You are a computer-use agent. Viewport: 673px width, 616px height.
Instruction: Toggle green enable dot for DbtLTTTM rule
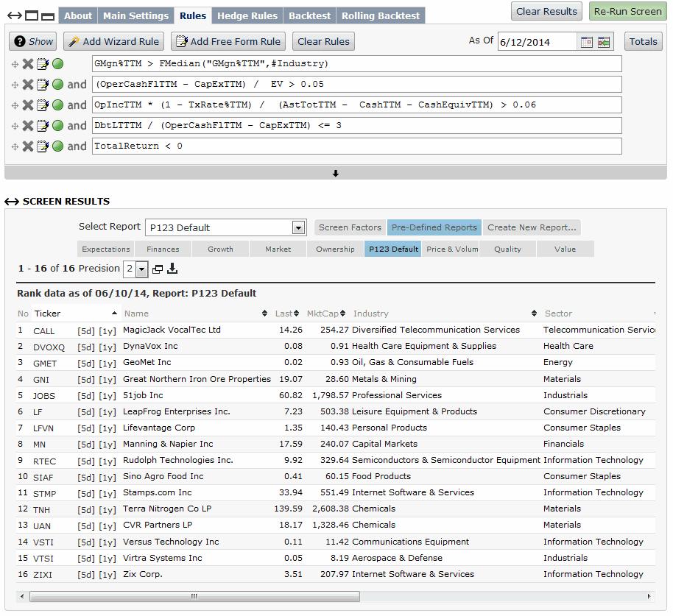(x=57, y=126)
